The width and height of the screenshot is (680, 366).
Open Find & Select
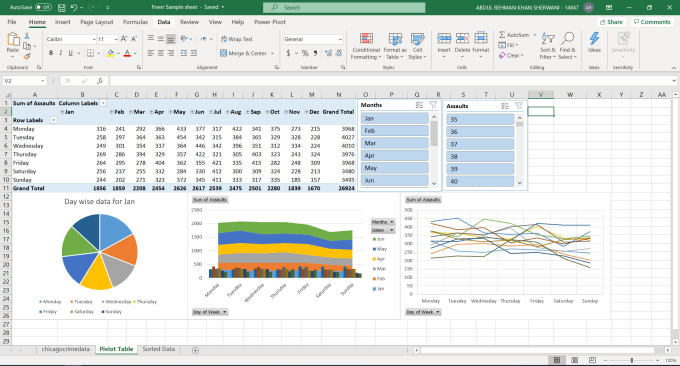[567, 46]
